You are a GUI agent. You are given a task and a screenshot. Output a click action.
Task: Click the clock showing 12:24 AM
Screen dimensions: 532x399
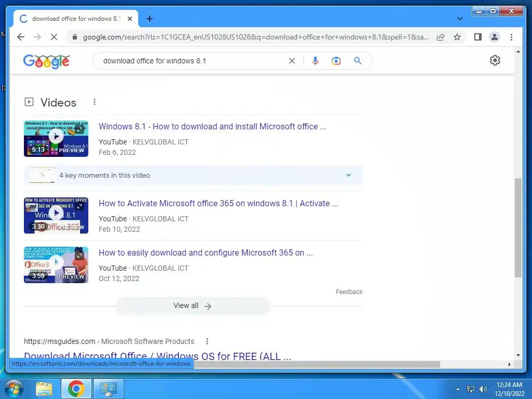[x=509, y=385]
